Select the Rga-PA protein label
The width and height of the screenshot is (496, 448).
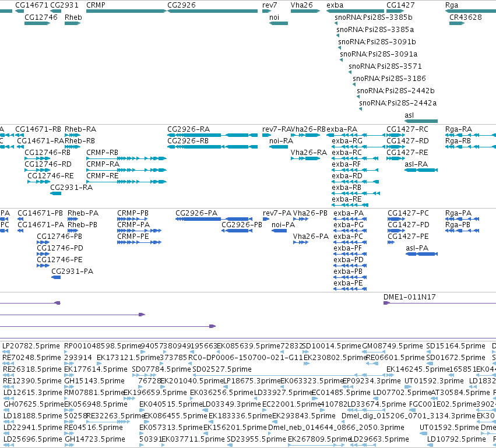458,213
